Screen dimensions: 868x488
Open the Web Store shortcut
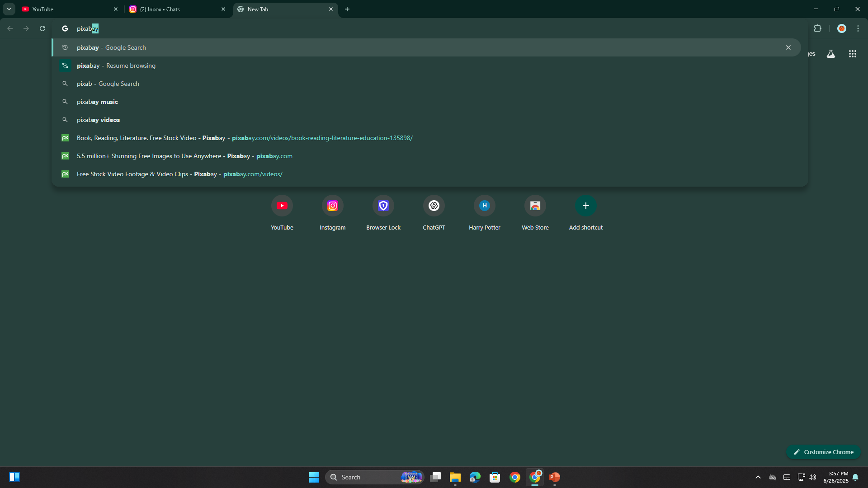pyautogui.click(x=535, y=213)
